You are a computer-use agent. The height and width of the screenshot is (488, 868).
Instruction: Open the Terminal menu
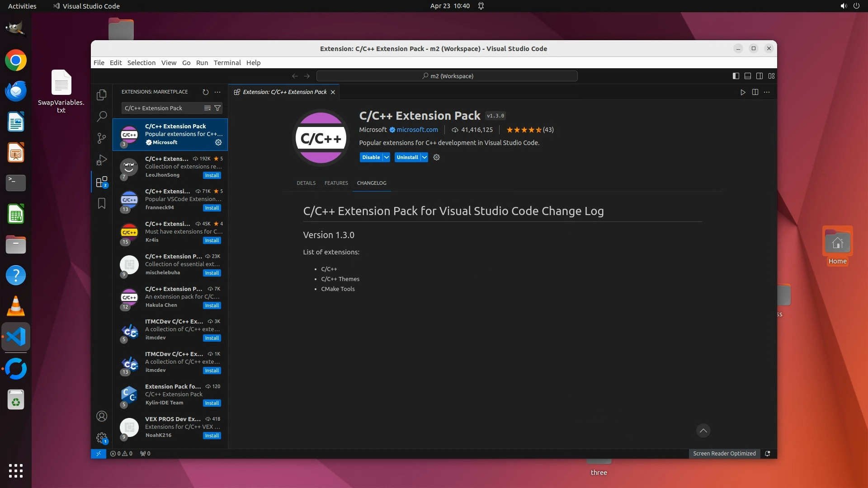click(x=227, y=63)
